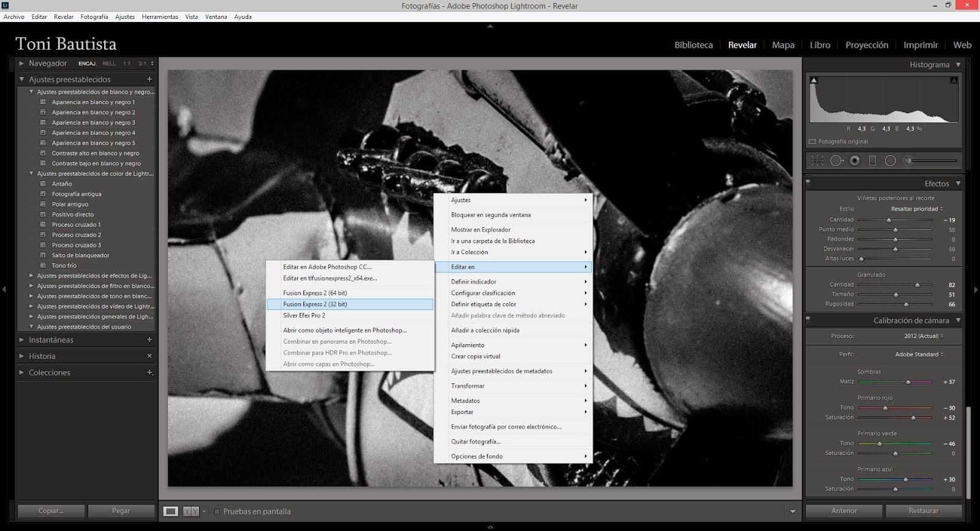This screenshot has width=980, height=531.
Task: Open the Estilo Resaltar prioridad dropdown
Action: click(917, 209)
